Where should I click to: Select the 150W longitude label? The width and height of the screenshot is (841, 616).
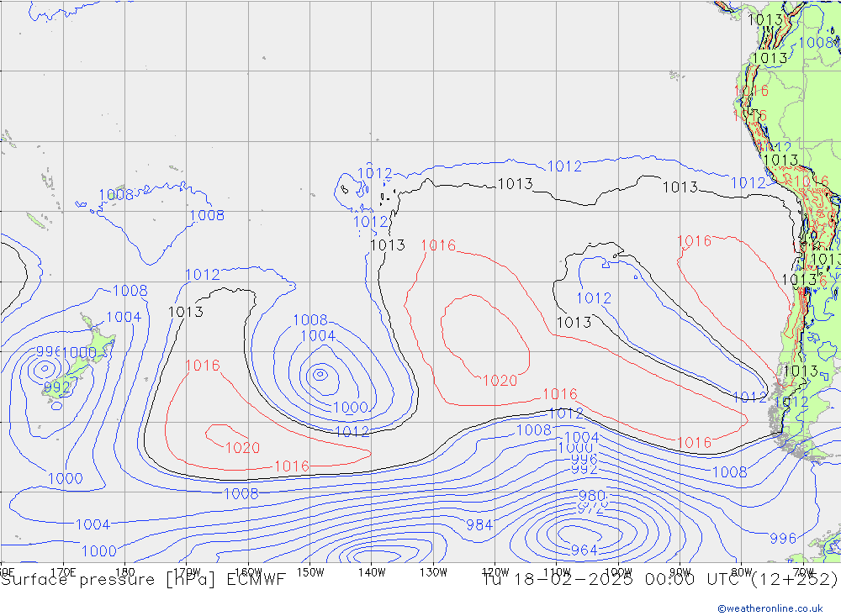pos(310,572)
